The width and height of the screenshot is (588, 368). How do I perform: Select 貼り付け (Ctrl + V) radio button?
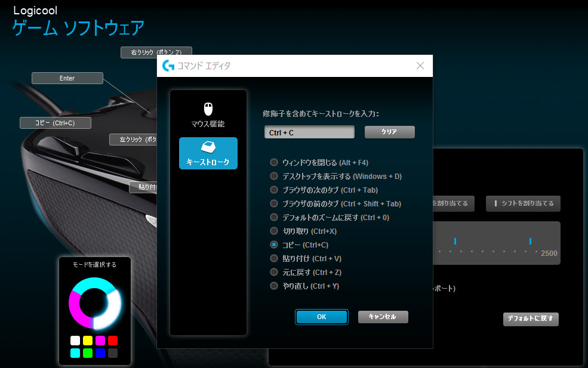coord(274,258)
